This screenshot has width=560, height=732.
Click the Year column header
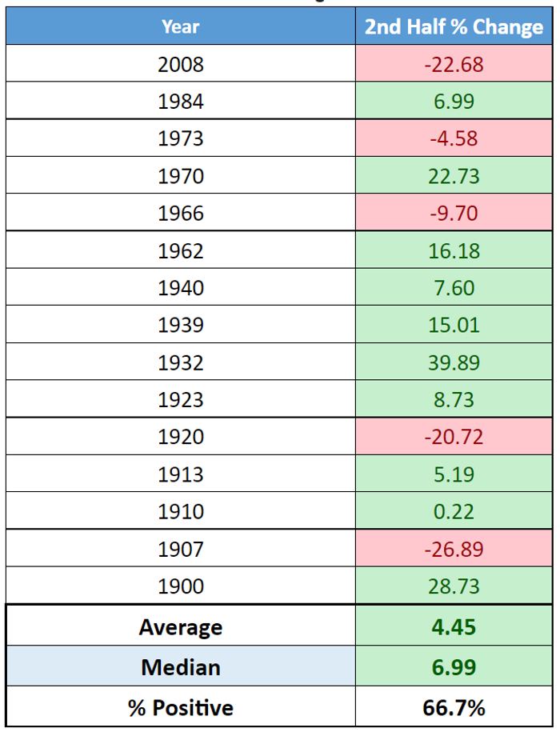(181, 26)
